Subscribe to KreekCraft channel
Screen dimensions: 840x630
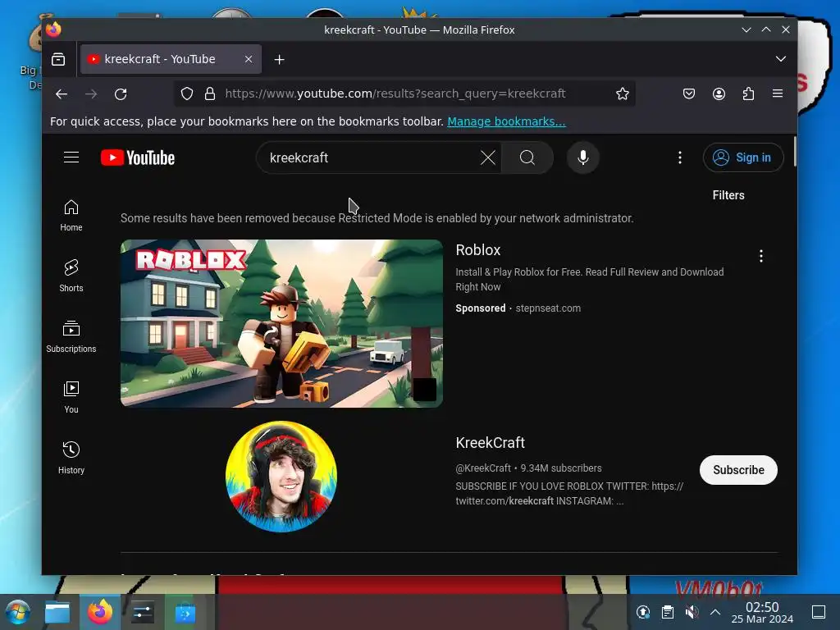point(738,470)
